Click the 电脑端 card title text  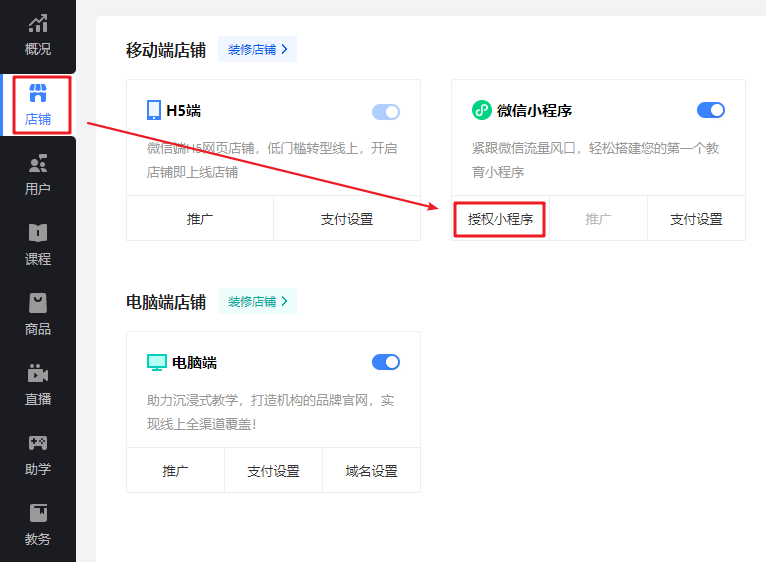pos(194,363)
